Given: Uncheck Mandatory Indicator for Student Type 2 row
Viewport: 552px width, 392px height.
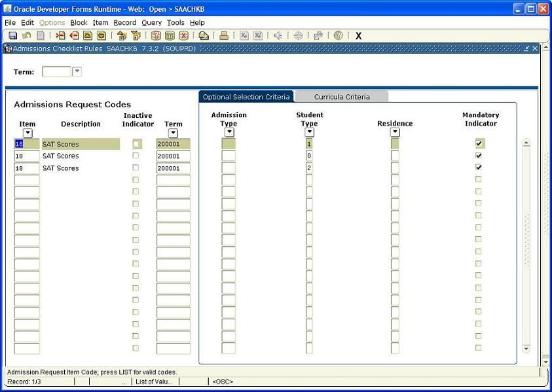Looking at the screenshot, I should click(479, 167).
